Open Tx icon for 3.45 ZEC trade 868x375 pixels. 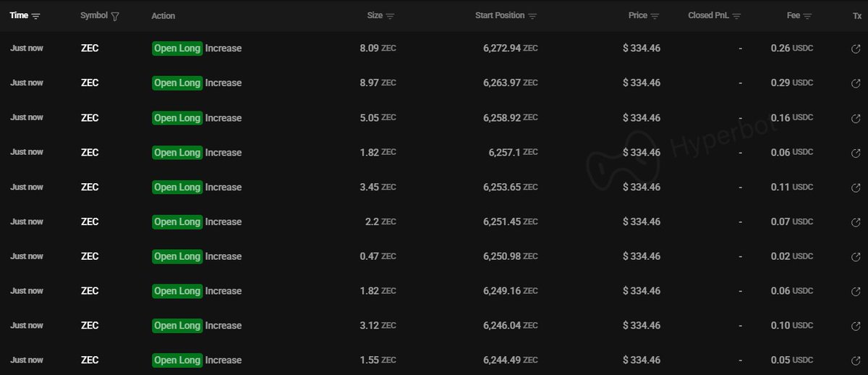point(856,187)
